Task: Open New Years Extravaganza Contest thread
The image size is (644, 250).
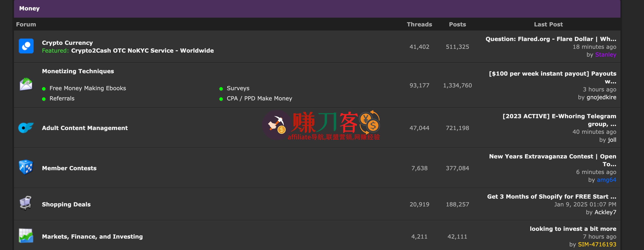Action: coord(552,157)
